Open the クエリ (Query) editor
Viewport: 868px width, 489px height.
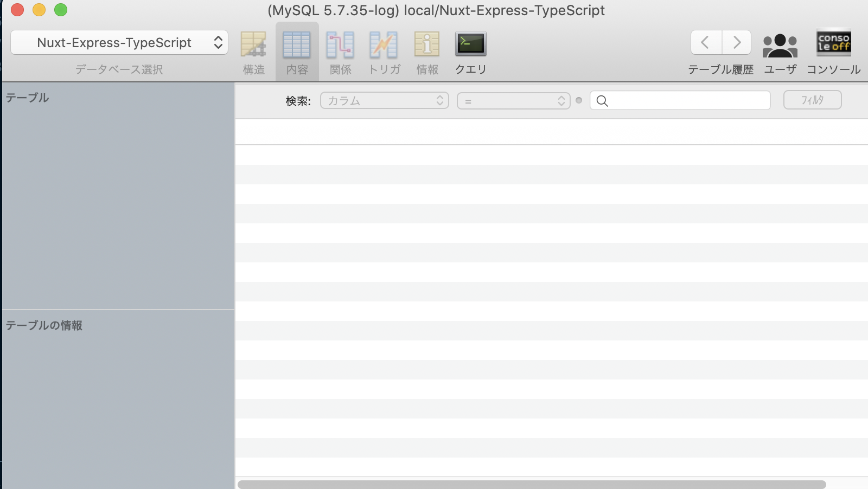470,53
